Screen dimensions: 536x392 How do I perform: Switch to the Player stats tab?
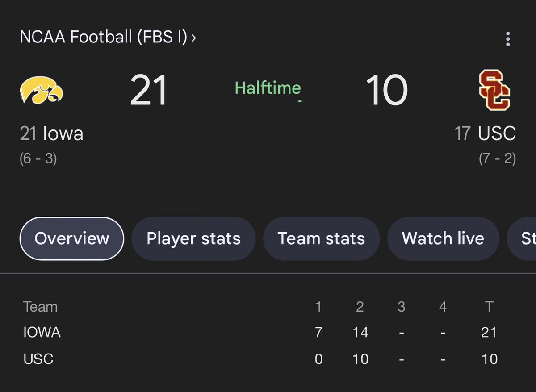point(193,238)
